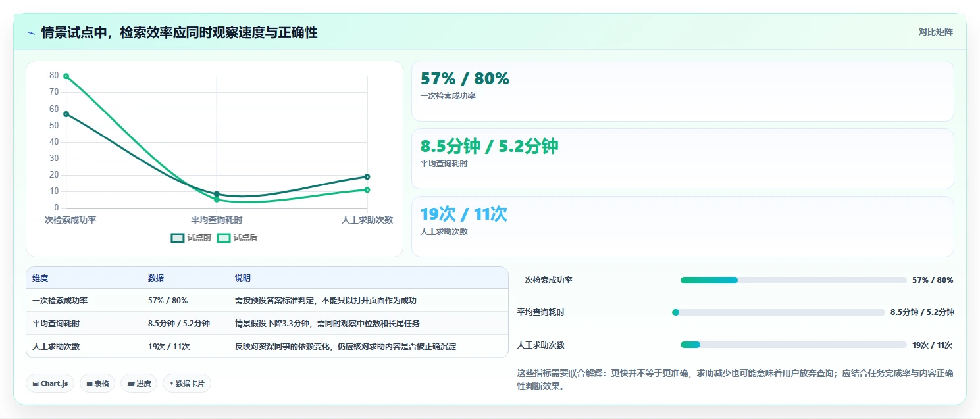Click the Chart.js chip icon
Image resolution: width=980 pixels, height=419 pixels.
point(36,383)
